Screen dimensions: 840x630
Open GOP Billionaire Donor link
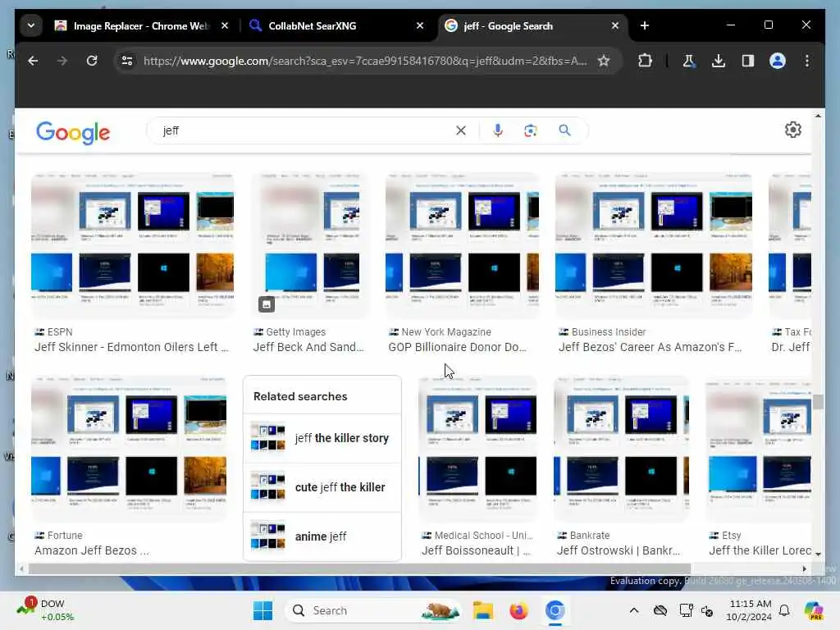(x=457, y=347)
